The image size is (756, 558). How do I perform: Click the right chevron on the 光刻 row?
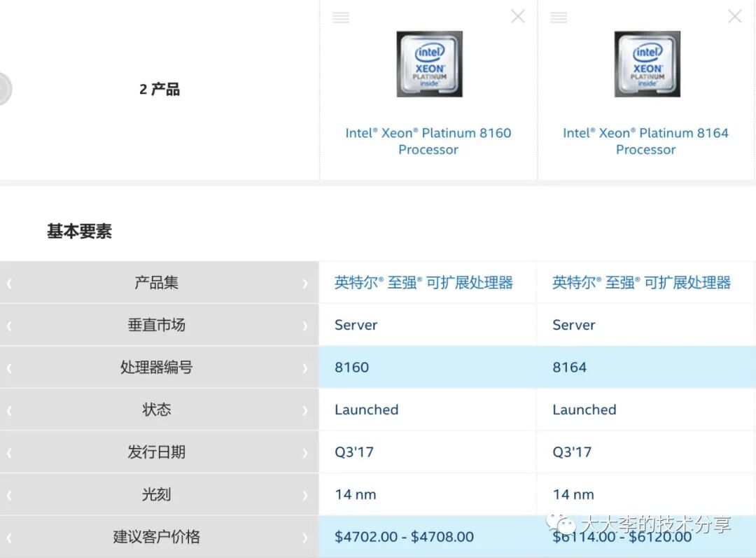click(304, 495)
